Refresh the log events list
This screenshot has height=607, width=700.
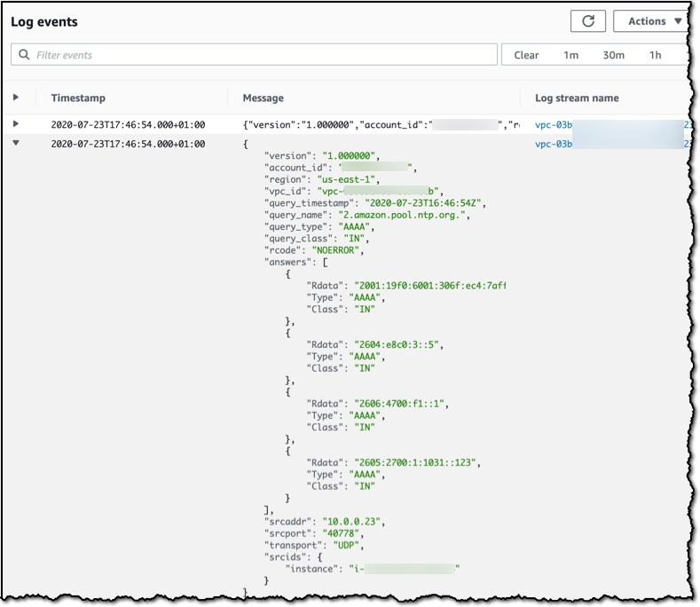click(x=588, y=21)
